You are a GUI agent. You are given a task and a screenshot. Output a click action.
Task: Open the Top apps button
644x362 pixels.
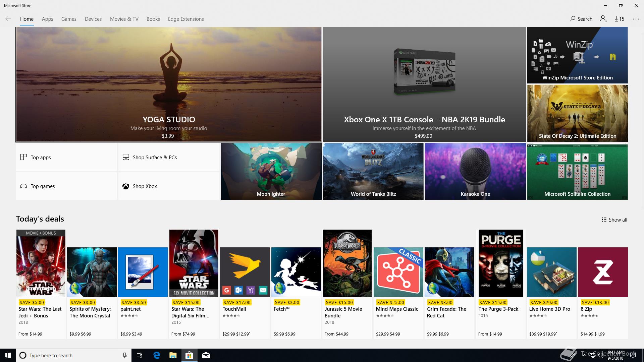pos(66,157)
